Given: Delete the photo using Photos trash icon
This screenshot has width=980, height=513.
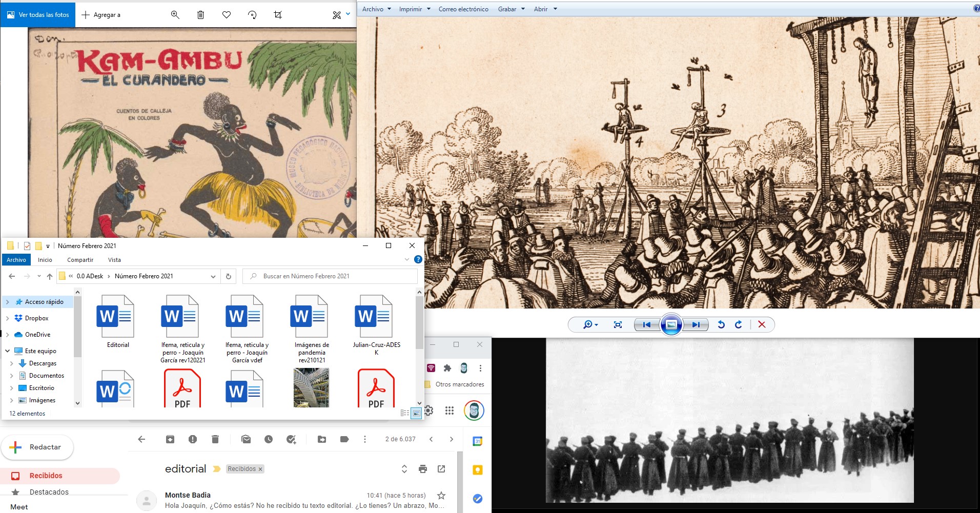Looking at the screenshot, I should 200,15.
